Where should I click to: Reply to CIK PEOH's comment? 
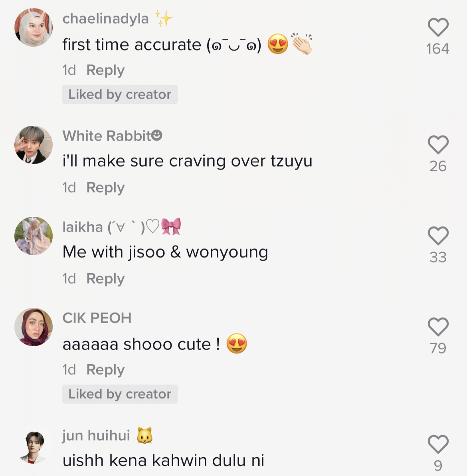click(x=105, y=370)
